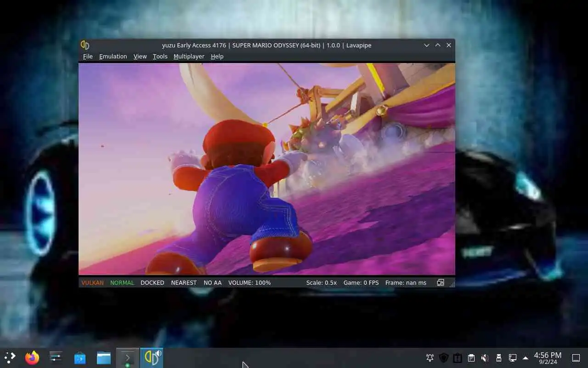Click the show desktop button
The image size is (588, 368).
(576, 358)
